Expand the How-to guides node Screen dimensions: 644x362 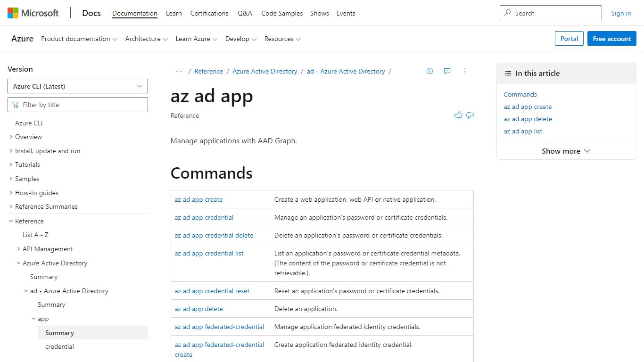click(11, 193)
